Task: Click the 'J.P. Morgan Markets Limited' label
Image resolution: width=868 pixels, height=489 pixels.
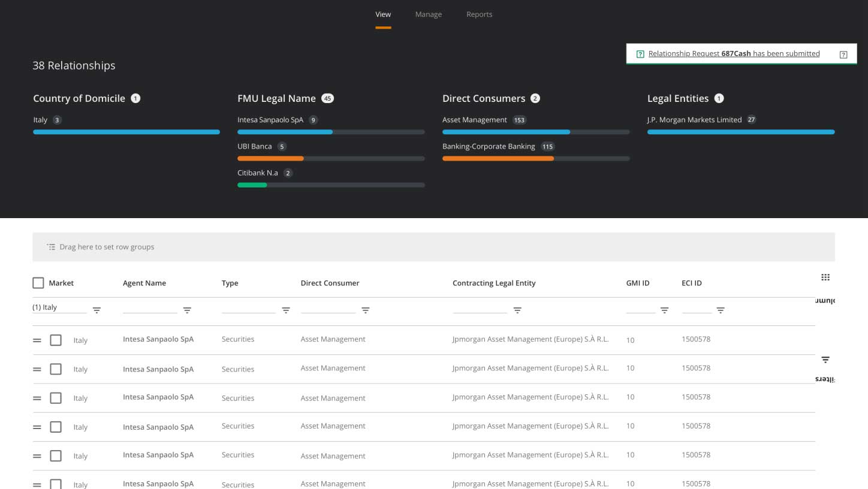Action: point(695,120)
